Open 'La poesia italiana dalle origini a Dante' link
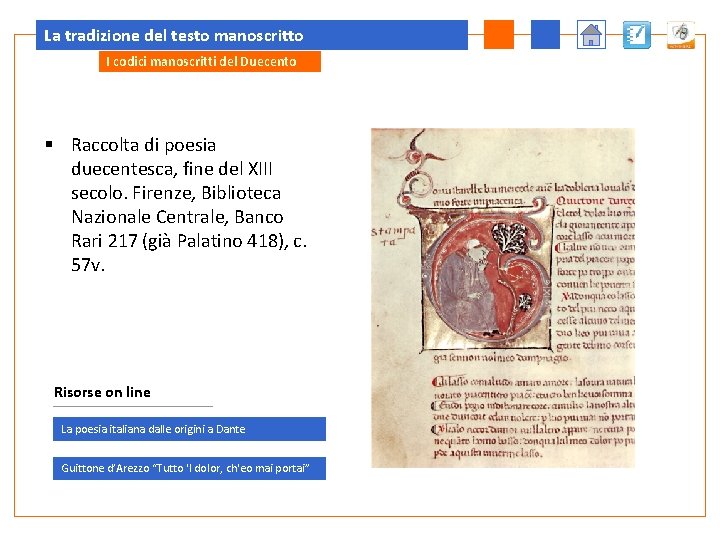Screen dimensions: 720x540 click(189, 429)
